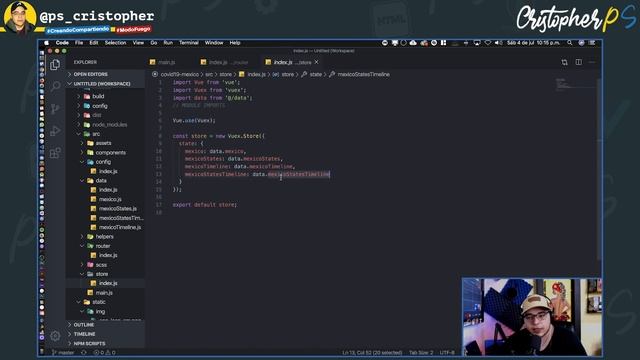The width and height of the screenshot is (640, 360).
Task: Click the AirPlay display icon in menu bar
Action: [477, 42]
